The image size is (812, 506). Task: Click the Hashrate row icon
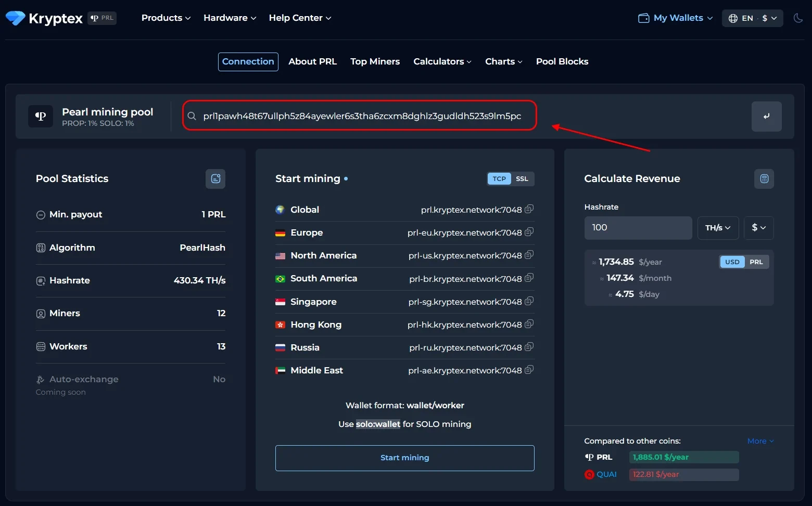tap(41, 281)
